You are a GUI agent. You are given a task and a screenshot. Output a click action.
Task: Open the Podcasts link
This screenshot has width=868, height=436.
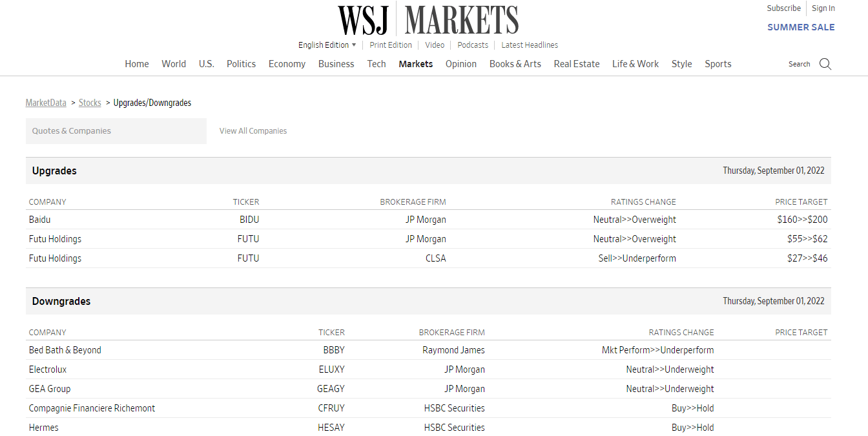point(473,45)
